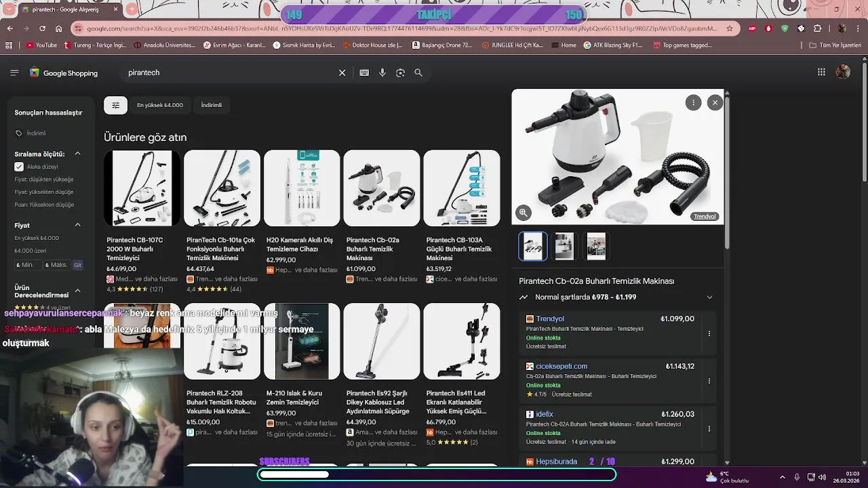This screenshot has width=868, height=488.
Task: Close the product detail panel
Action: [715, 102]
